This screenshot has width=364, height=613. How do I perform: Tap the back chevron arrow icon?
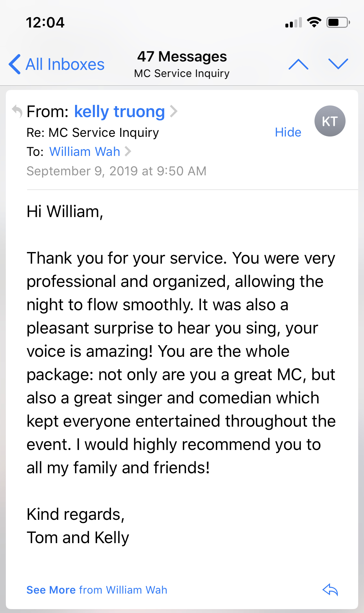coord(15,64)
